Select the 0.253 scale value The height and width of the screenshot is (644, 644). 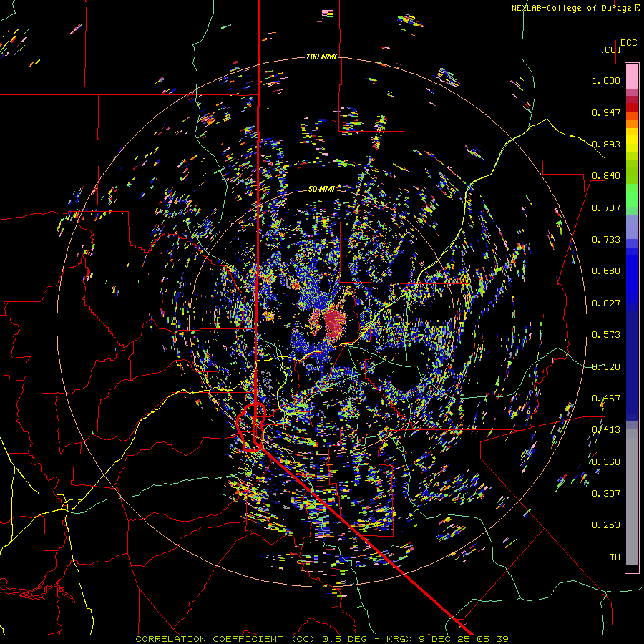[606, 525]
